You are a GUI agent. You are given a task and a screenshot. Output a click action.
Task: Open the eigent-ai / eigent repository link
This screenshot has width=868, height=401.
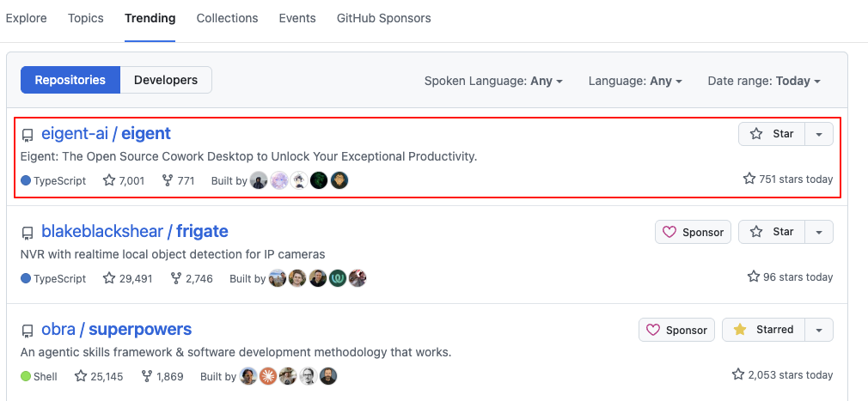(106, 133)
